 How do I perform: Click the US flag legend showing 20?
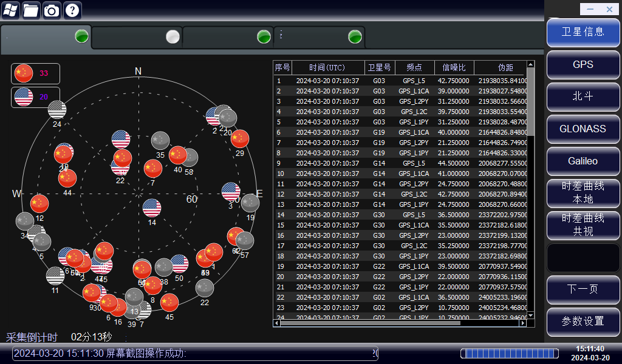click(x=35, y=97)
